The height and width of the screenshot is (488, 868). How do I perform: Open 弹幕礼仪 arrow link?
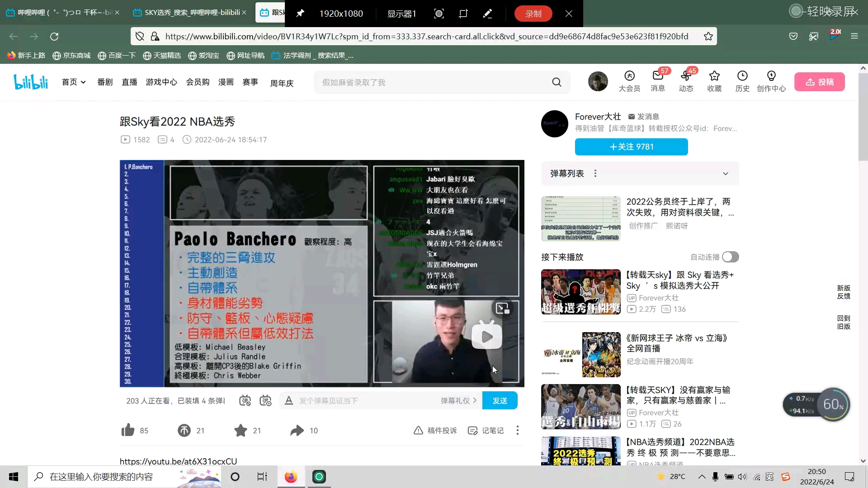[x=458, y=400]
